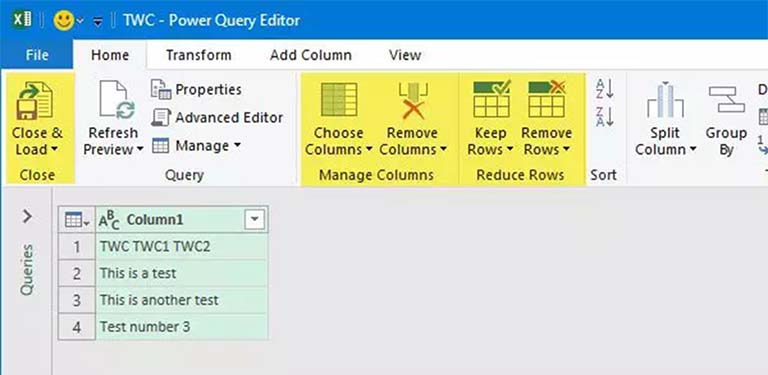Click the Close & Load icon
The height and width of the screenshot is (375, 768).
34,101
